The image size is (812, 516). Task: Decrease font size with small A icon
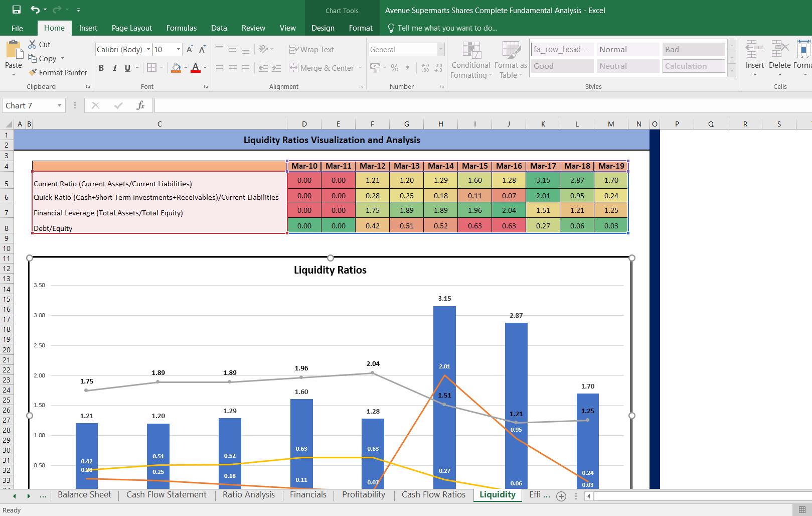coord(202,49)
